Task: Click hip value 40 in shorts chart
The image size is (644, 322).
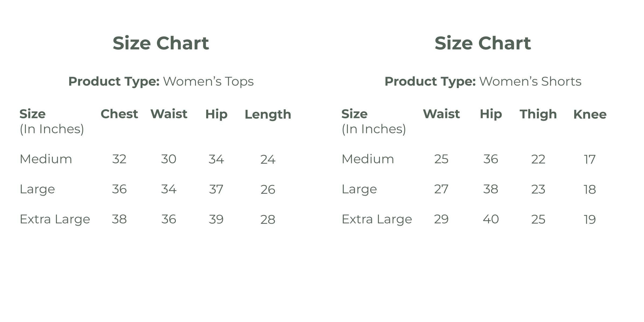Action: (x=491, y=219)
